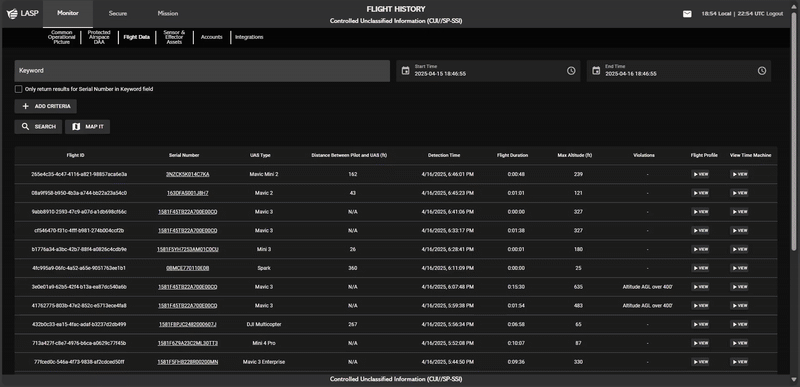Click Distance Between Pilot and UAS header

coord(349,156)
